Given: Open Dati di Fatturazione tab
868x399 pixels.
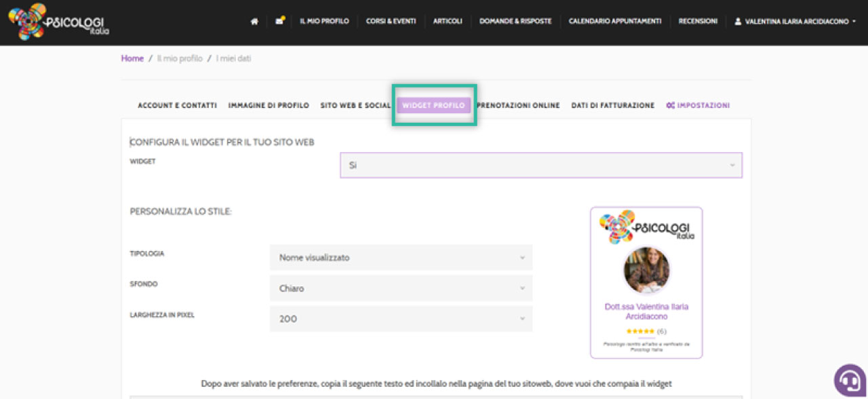Looking at the screenshot, I should pos(612,106).
